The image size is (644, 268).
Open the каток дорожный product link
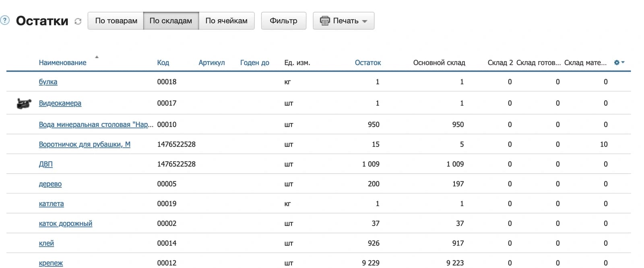point(66,223)
